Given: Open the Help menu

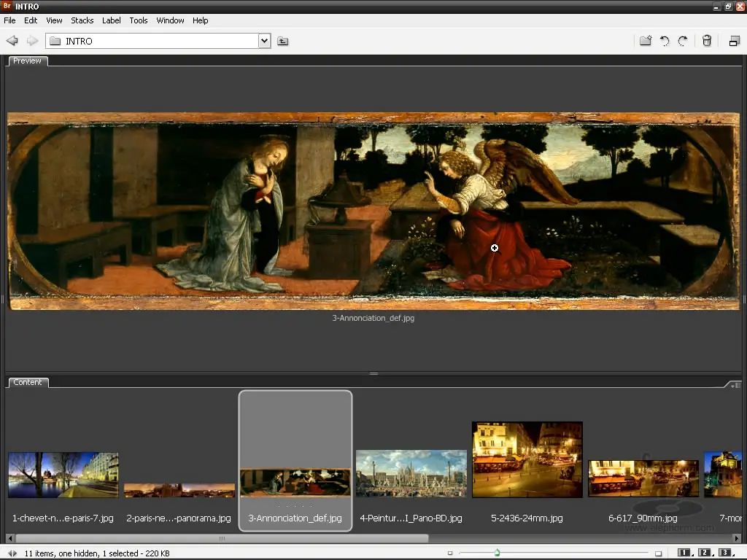Looking at the screenshot, I should pyautogui.click(x=201, y=20).
